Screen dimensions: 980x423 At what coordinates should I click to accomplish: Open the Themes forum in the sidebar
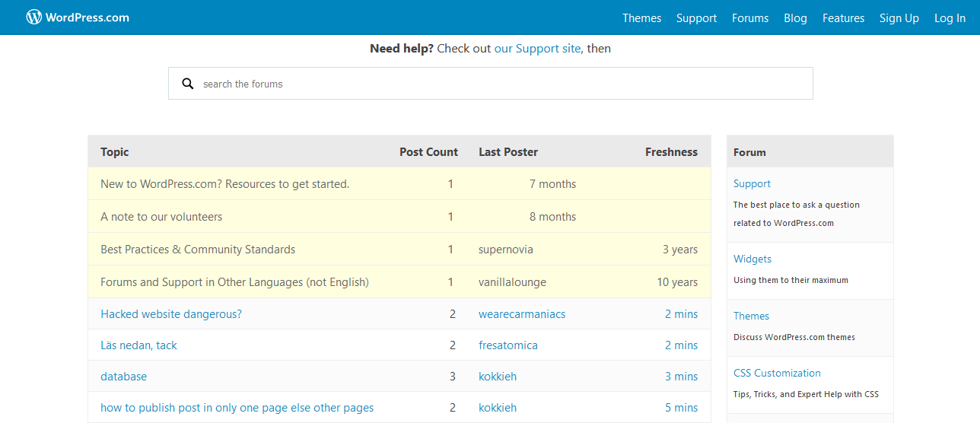point(751,316)
